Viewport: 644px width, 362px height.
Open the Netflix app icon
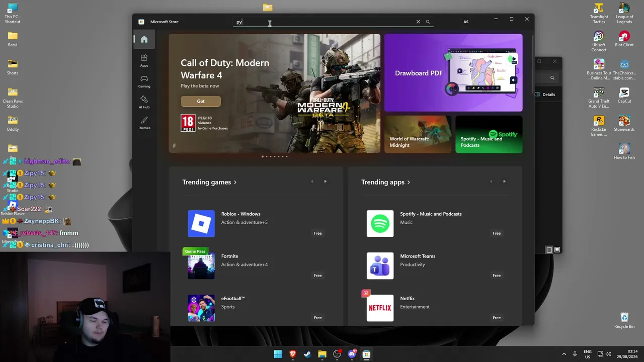point(380,308)
